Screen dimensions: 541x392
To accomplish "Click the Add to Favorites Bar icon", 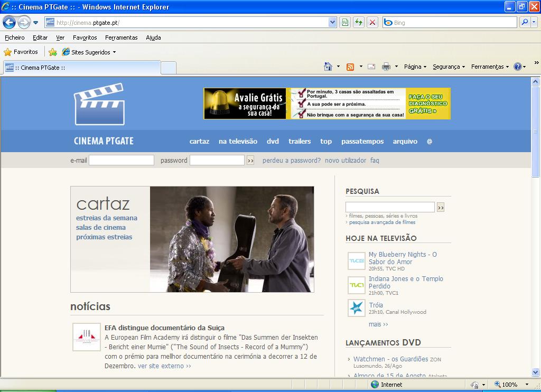I will (53, 52).
